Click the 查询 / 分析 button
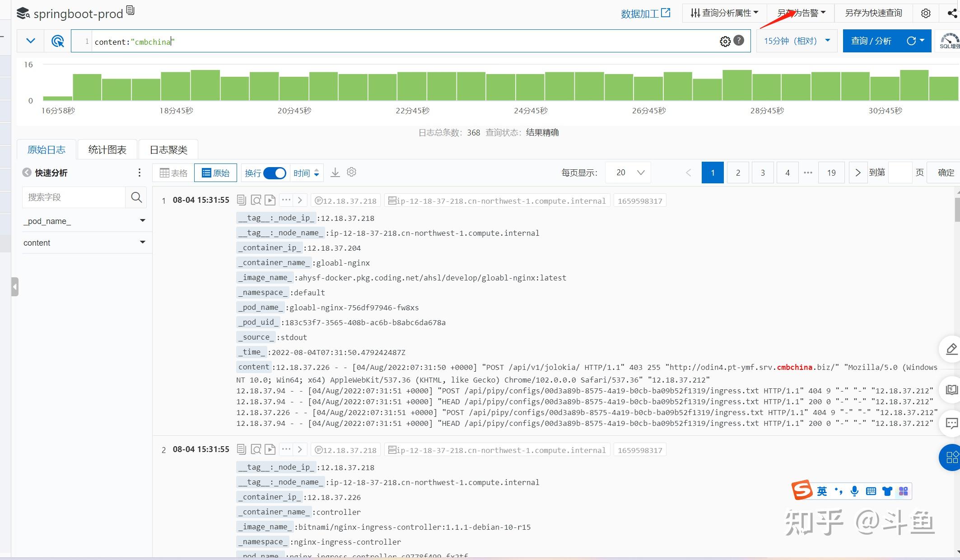Image resolution: width=960 pixels, height=560 pixels. tap(871, 41)
